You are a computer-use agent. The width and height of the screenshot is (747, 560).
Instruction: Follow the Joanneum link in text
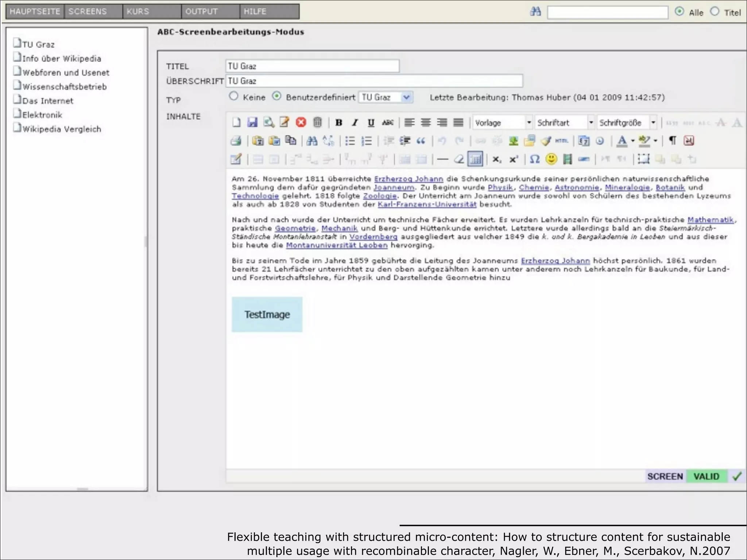pyautogui.click(x=394, y=187)
